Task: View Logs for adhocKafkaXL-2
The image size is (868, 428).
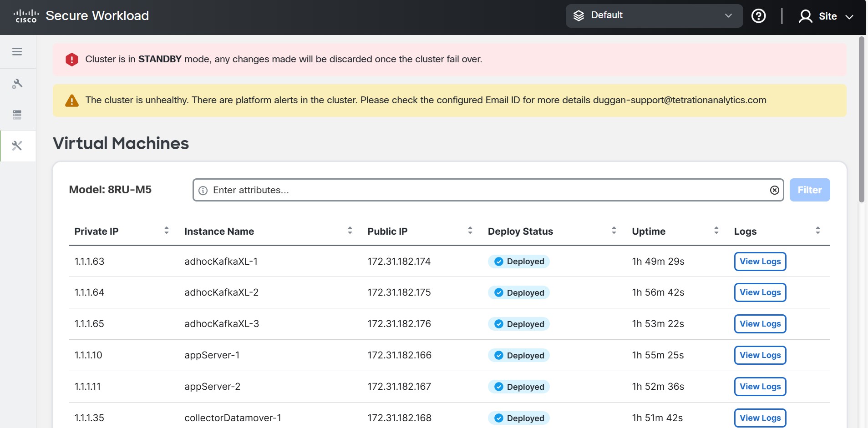Action: pyautogui.click(x=760, y=292)
